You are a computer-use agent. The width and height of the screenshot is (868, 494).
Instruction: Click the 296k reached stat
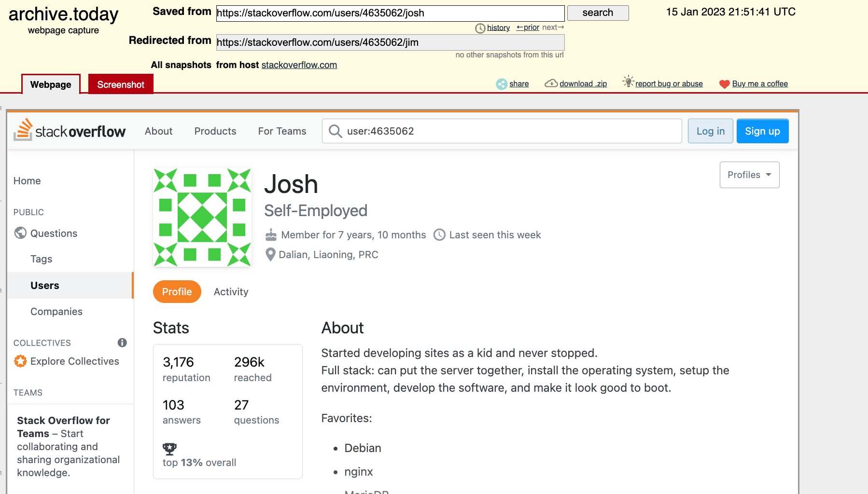[x=253, y=369]
